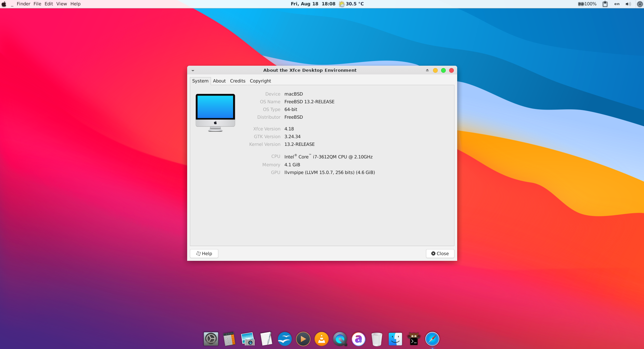This screenshot has width=644, height=349.
Task: Launch VLC cone icon in dock
Action: (x=322, y=339)
